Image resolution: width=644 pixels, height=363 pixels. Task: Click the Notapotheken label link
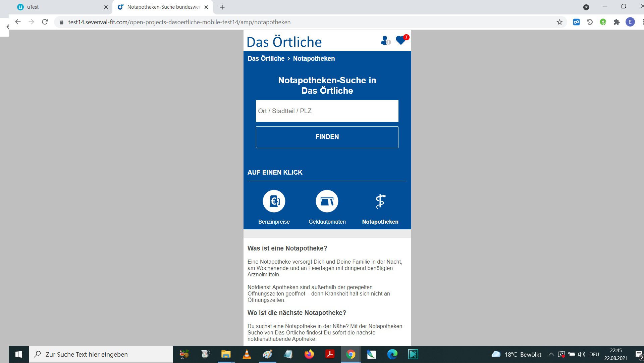click(x=380, y=222)
